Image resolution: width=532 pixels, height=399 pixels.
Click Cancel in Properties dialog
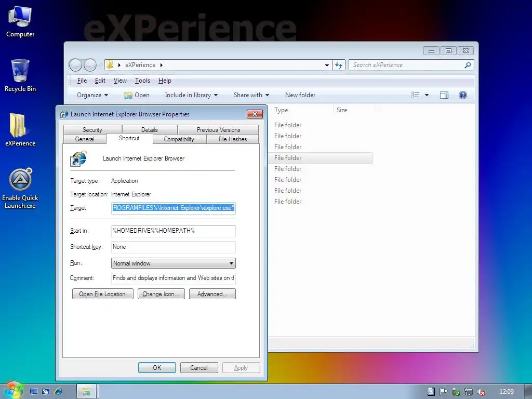tap(199, 367)
